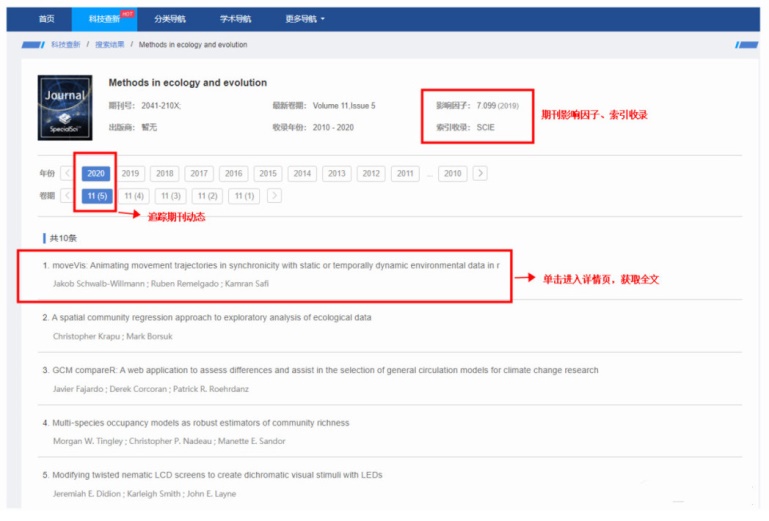Click the 搜索结果 breadcrumb link
The width and height of the screenshot is (769, 521).
pyautogui.click(x=109, y=45)
